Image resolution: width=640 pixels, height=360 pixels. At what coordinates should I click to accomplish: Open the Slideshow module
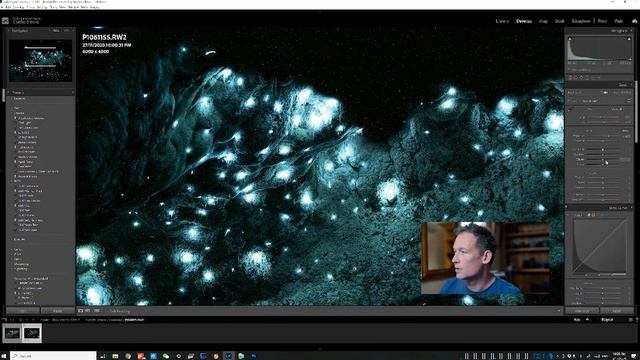pyautogui.click(x=581, y=21)
